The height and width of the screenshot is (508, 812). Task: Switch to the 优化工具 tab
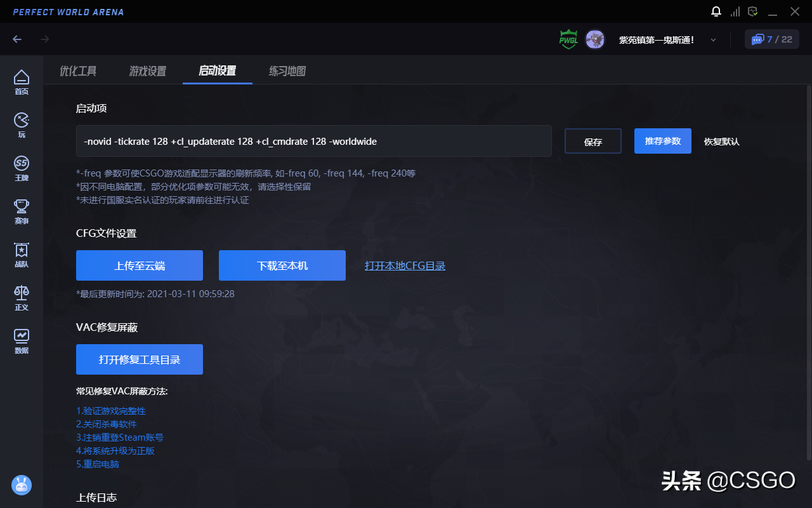(x=78, y=70)
